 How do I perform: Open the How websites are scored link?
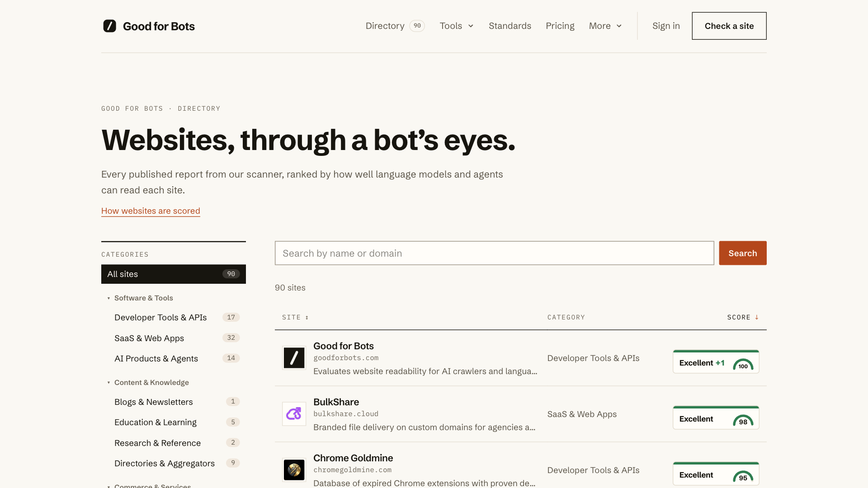coord(151,211)
